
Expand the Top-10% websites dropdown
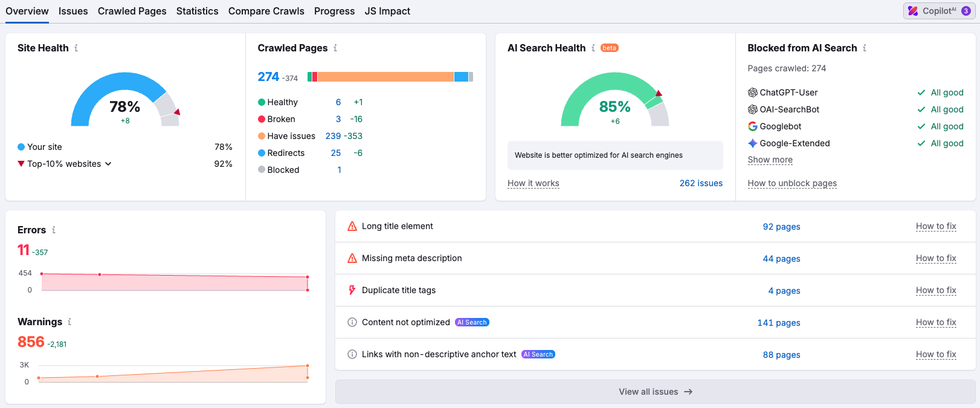(x=108, y=164)
